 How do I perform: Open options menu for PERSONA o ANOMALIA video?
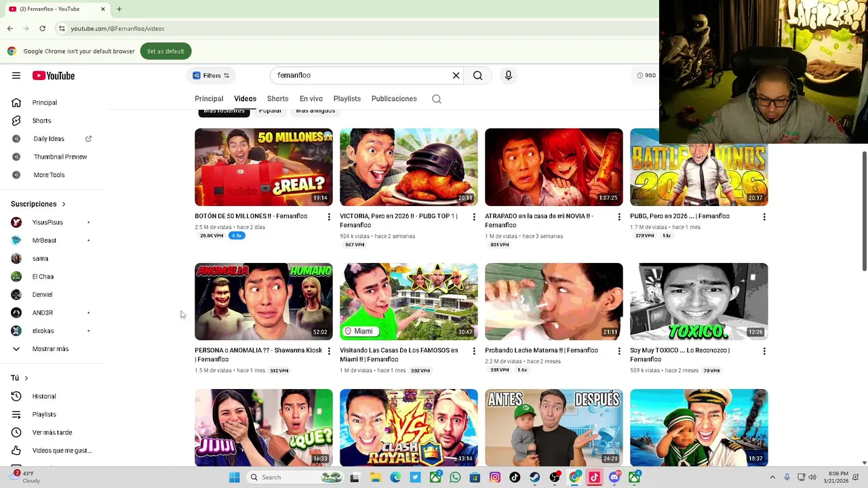point(329,351)
